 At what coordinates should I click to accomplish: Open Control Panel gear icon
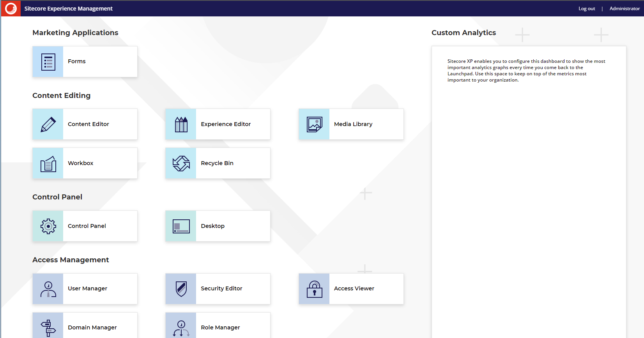coord(48,226)
